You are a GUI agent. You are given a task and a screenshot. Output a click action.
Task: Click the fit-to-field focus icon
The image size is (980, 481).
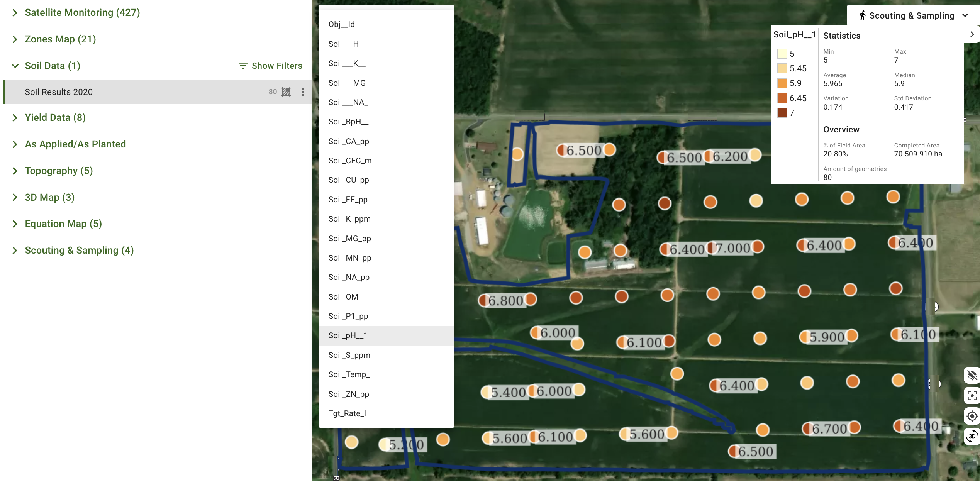pos(972,396)
